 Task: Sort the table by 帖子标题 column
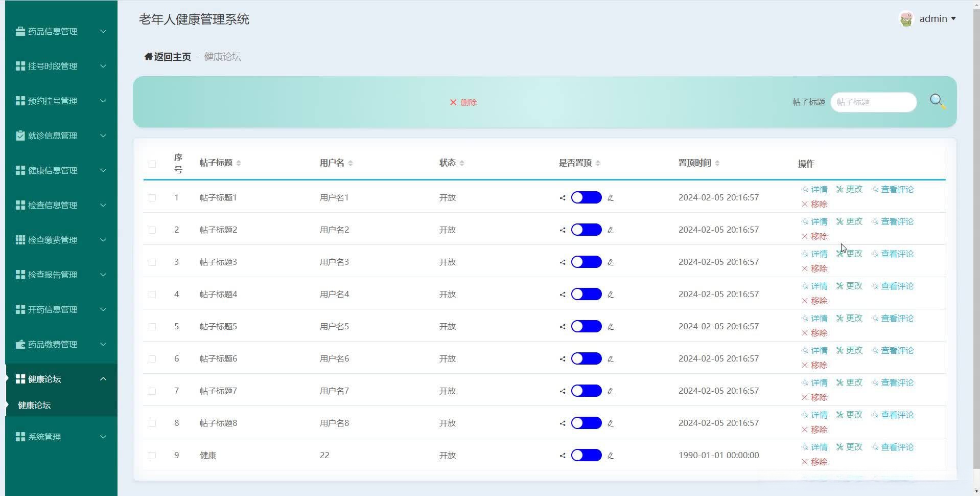pyautogui.click(x=239, y=163)
